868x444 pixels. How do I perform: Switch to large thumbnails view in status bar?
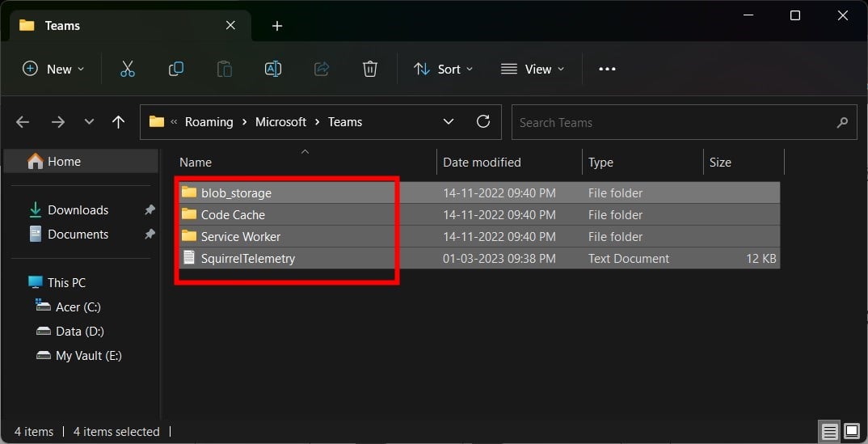(851, 431)
